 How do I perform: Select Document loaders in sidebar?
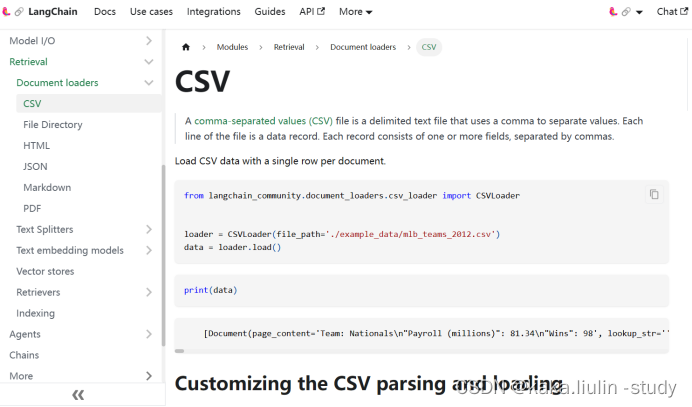point(57,83)
